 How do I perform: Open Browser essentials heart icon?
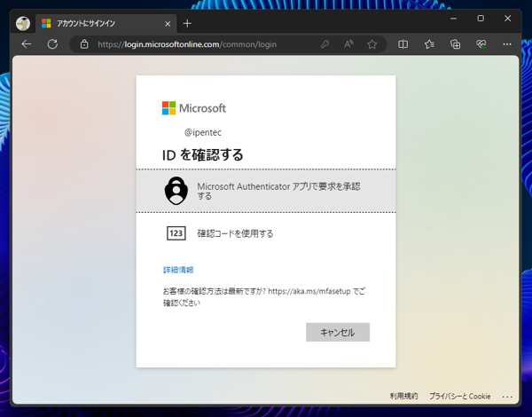tap(481, 44)
